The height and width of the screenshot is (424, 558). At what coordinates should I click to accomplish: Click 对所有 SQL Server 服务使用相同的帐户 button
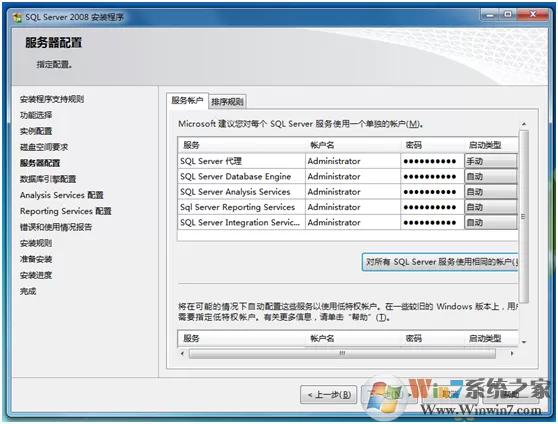coord(440,262)
